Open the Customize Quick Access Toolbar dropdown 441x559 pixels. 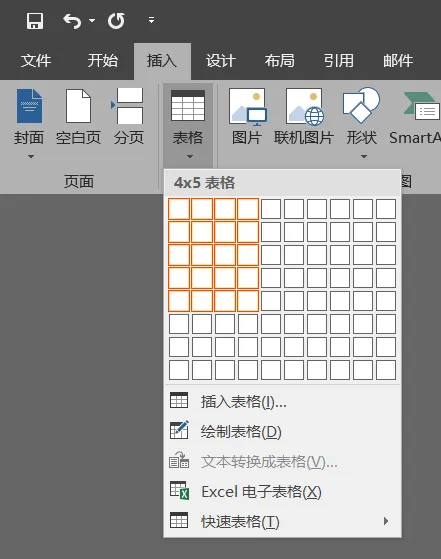point(152,20)
